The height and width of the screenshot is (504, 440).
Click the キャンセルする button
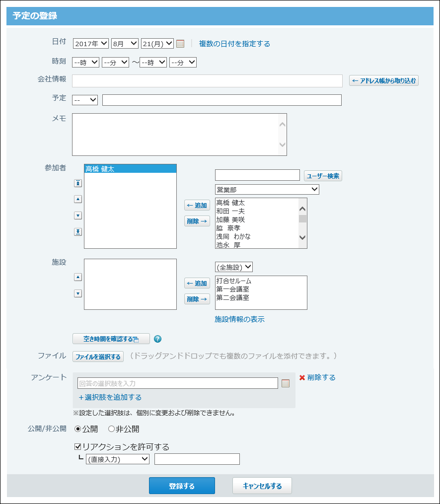coord(262,486)
